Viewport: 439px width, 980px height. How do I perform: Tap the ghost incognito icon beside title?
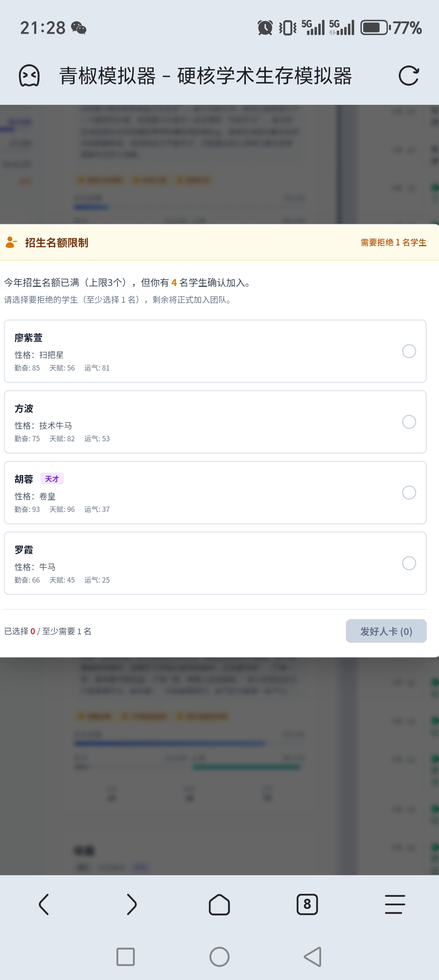coord(29,76)
